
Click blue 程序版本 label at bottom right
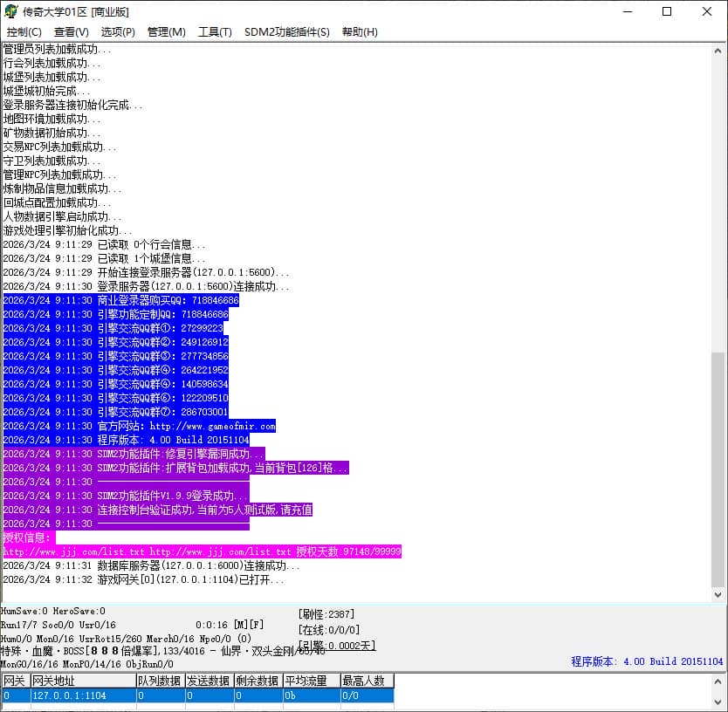[647, 661]
